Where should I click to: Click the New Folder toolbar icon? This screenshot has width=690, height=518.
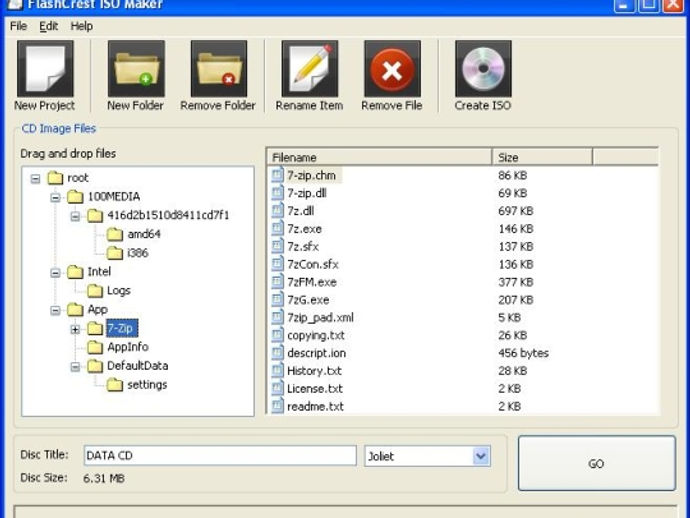pyautogui.click(x=136, y=69)
